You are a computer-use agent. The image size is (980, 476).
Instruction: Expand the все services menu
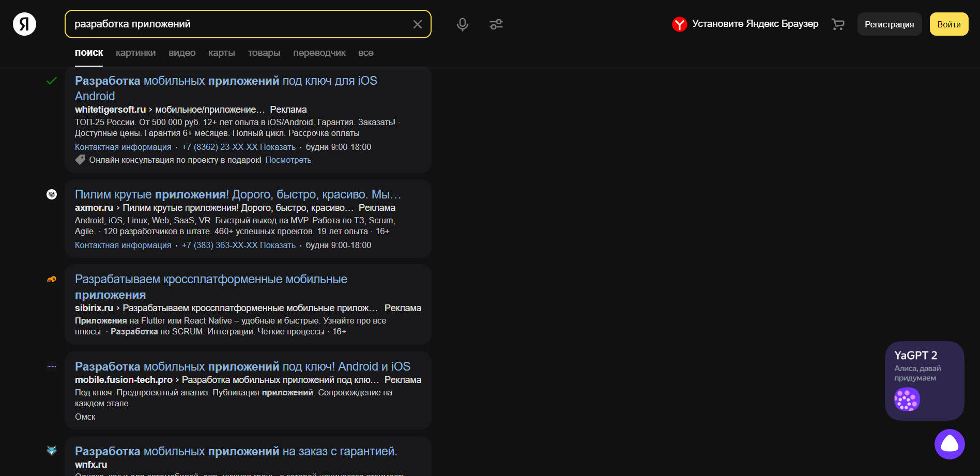(365, 53)
